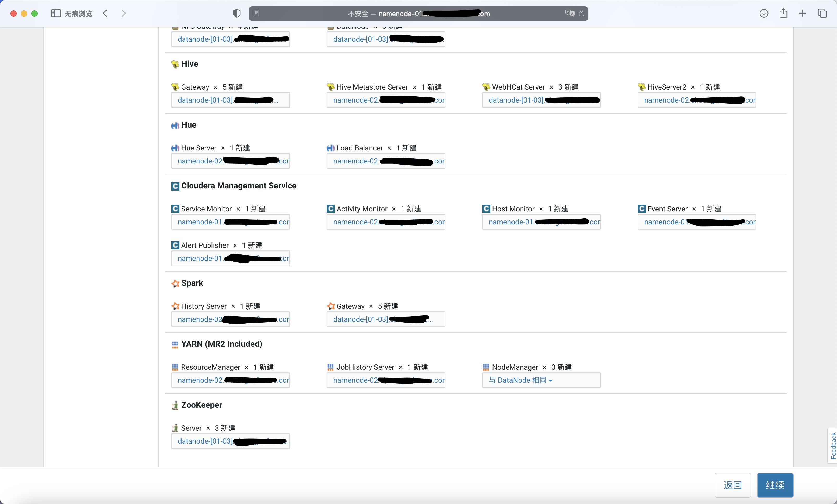Open a new tab with plus icon

pyautogui.click(x=802, y=13)
